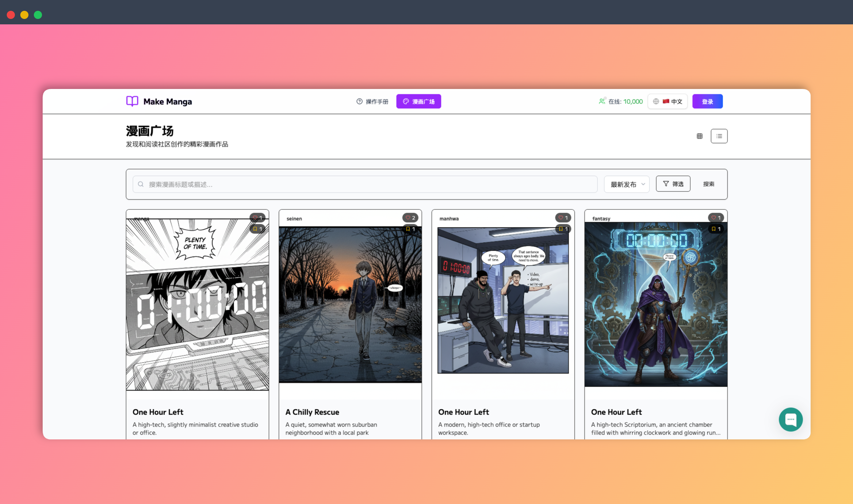853x504 pixels.
Task: Switch to grid view layout icon
Action: 699,136
